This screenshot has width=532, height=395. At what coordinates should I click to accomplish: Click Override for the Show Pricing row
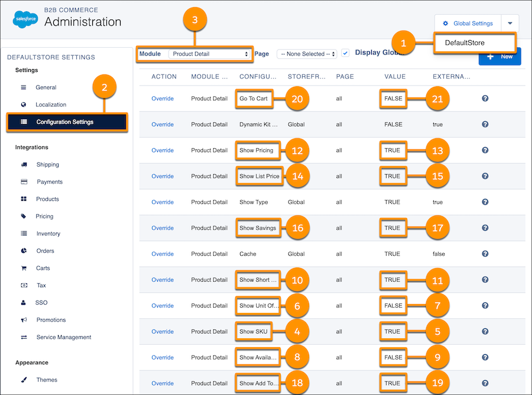pos(163,151)
